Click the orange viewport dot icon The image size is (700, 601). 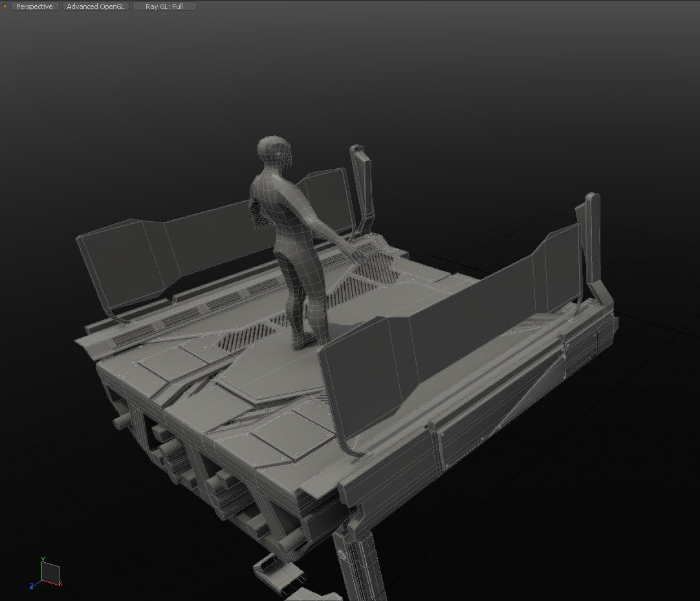5,6
